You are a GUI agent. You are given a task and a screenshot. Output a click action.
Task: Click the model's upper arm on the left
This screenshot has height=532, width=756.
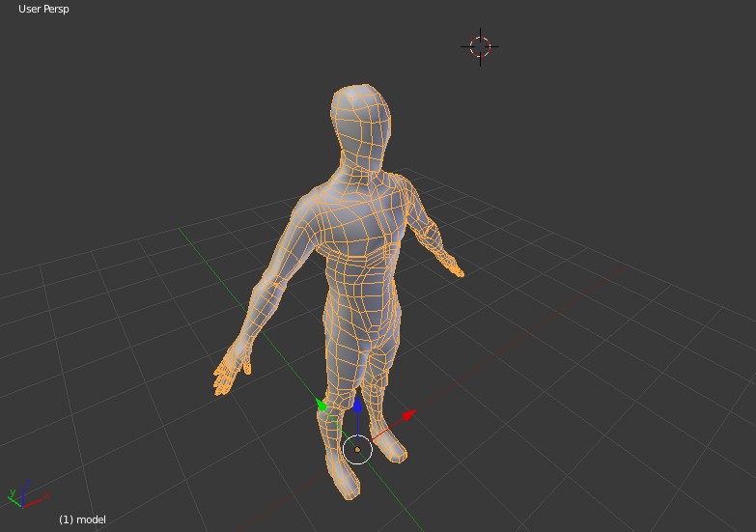290,251
